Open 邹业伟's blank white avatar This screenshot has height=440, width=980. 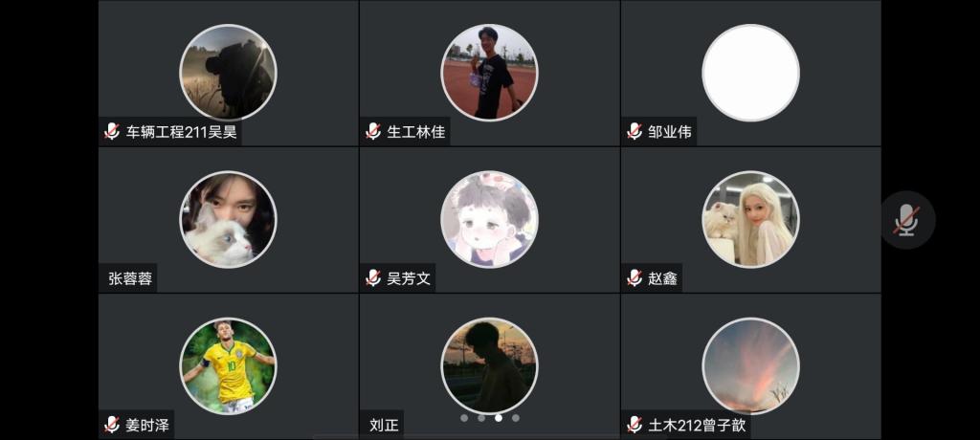coord(750,73)
